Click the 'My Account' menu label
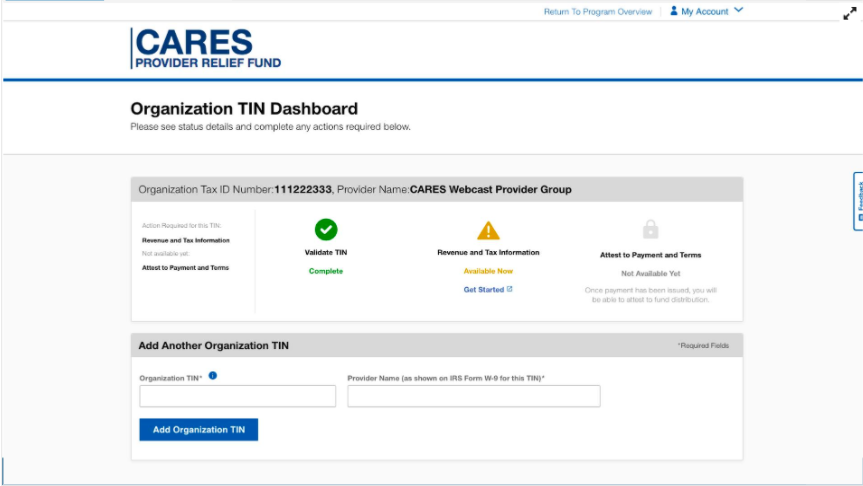The image size is (863, 486). 704,11
